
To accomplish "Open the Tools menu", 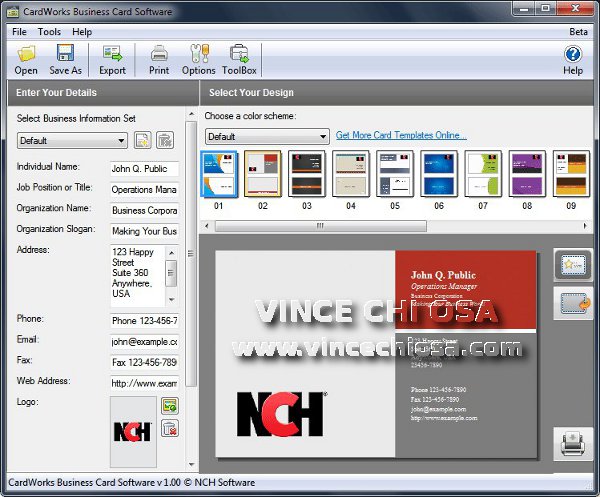I will [x=49, y=32].
